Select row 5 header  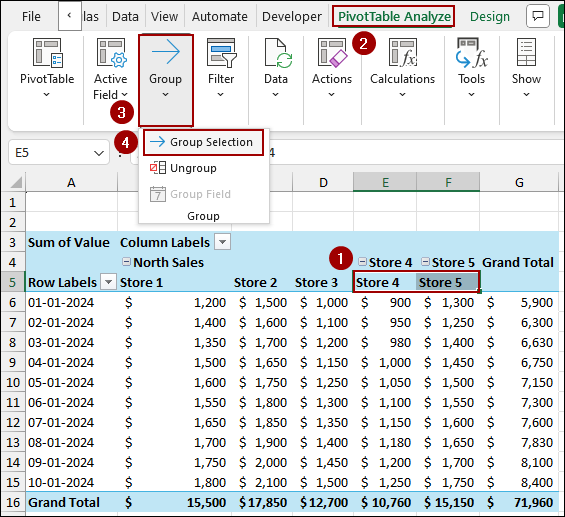(x=13, y=282)
